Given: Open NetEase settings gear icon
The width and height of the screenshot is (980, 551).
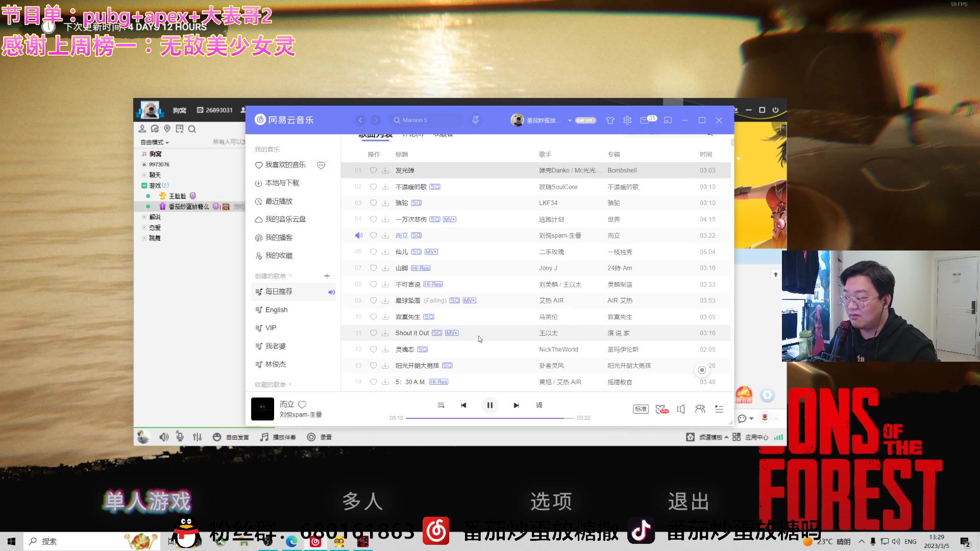Looking at the screenshot, I should click(627, 120).
